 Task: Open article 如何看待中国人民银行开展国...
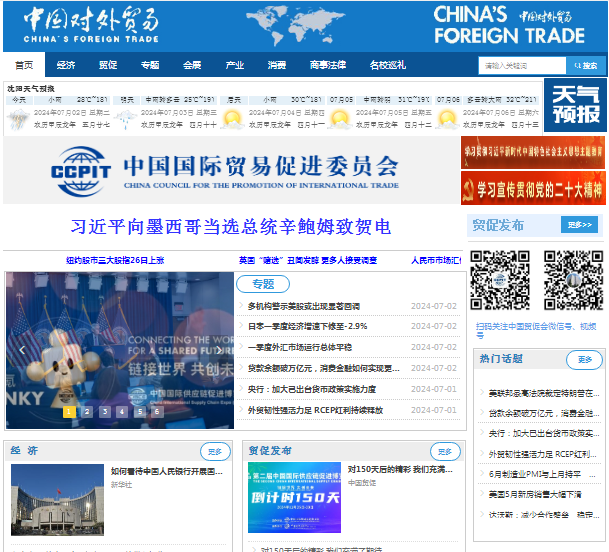click(x=167, y=472)
